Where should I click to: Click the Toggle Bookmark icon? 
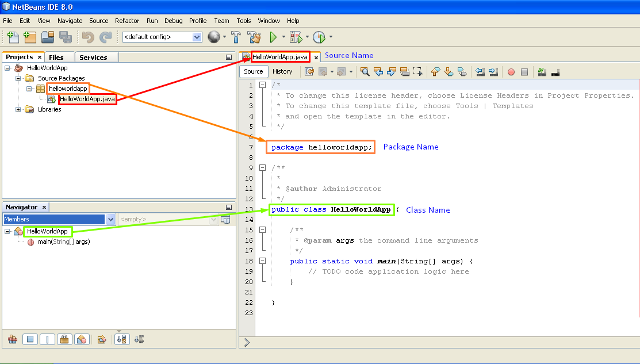pos(462,72)
